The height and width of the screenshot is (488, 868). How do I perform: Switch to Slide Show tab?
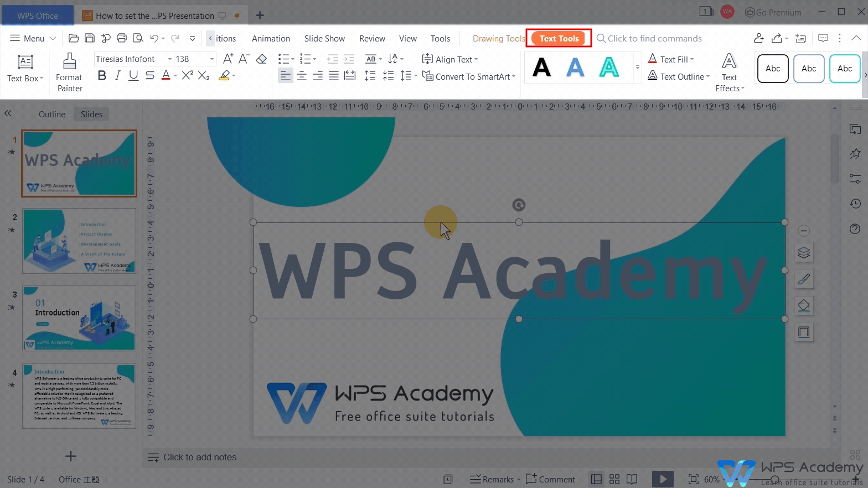click(324, 38)
